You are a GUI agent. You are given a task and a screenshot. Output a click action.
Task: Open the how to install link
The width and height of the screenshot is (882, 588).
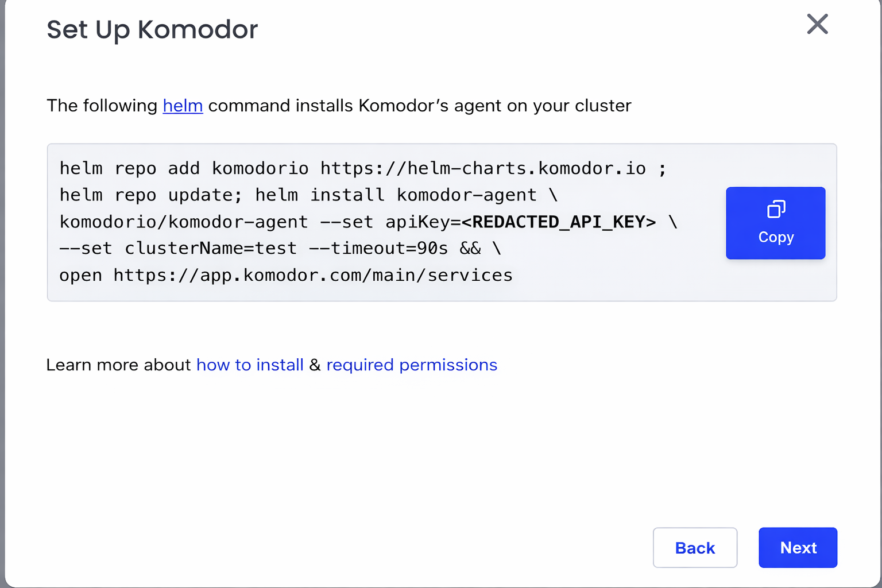(x=250, y=365)
